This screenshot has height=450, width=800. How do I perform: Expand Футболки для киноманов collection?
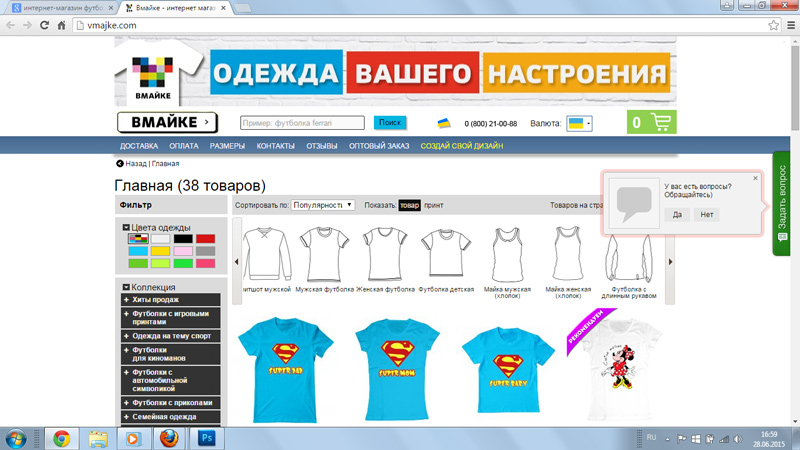tap(171, 354)
